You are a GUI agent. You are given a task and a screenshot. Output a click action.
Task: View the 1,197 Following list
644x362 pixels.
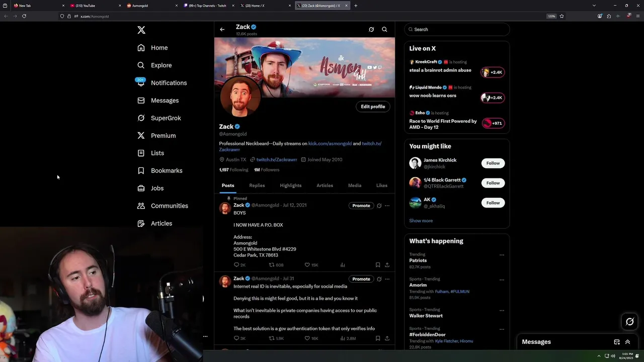tap(233, 170)
